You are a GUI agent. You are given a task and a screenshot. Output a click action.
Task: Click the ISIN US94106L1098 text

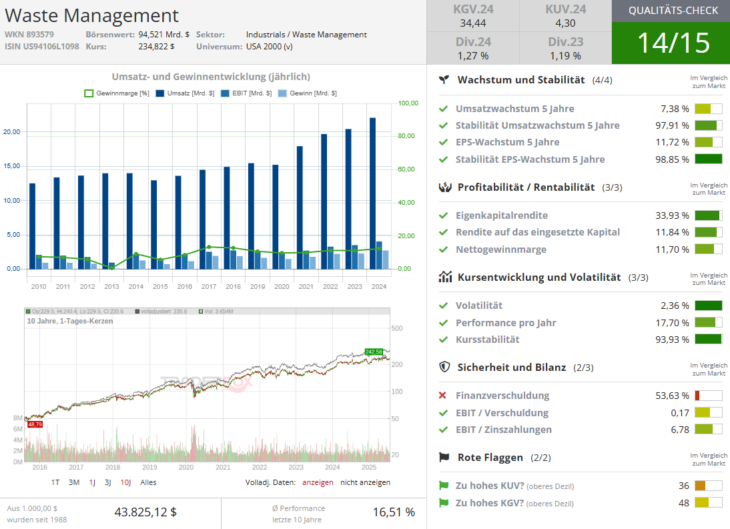42,47
